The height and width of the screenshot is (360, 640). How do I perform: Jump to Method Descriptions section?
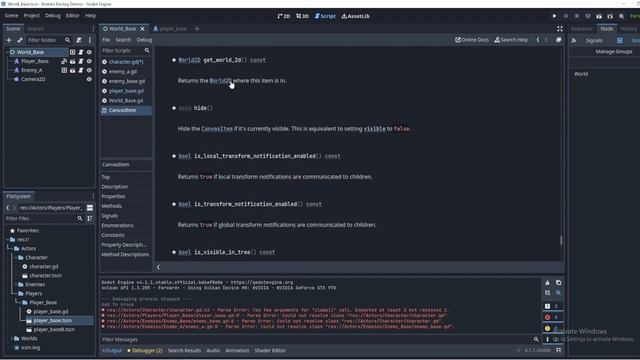pyautogui.click(x=125, y=254)
